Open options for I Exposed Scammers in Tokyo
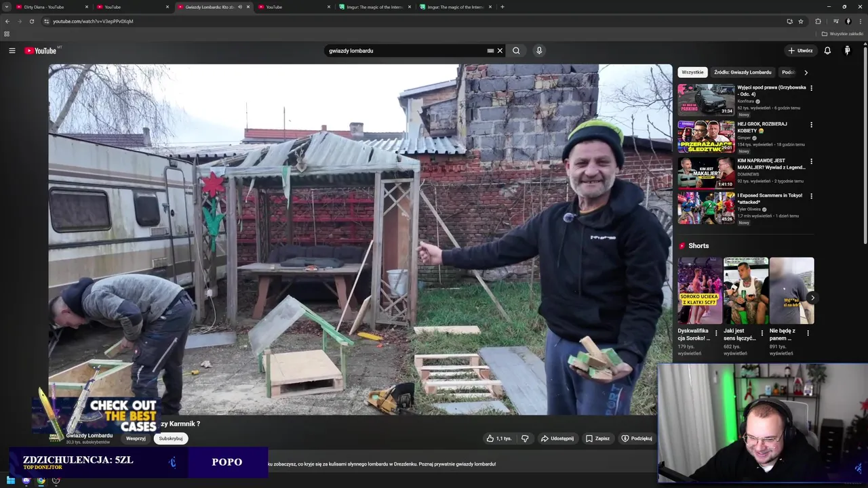 [811, 196]
